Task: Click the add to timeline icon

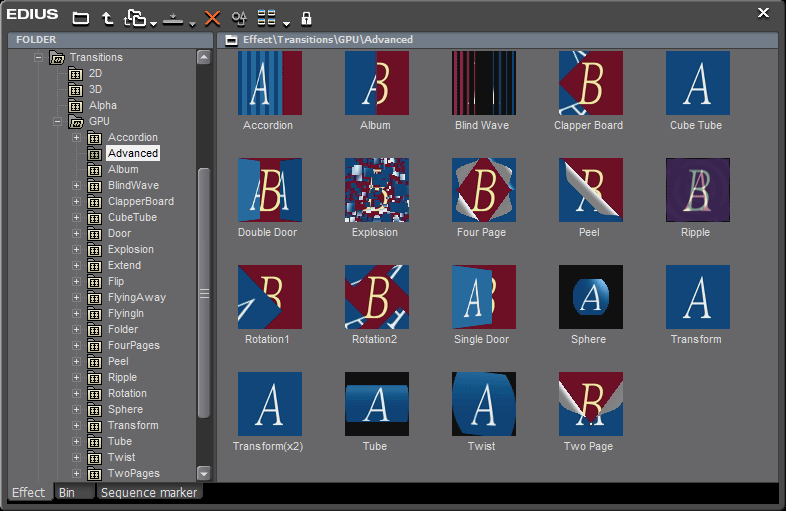Action: point(174,18)
